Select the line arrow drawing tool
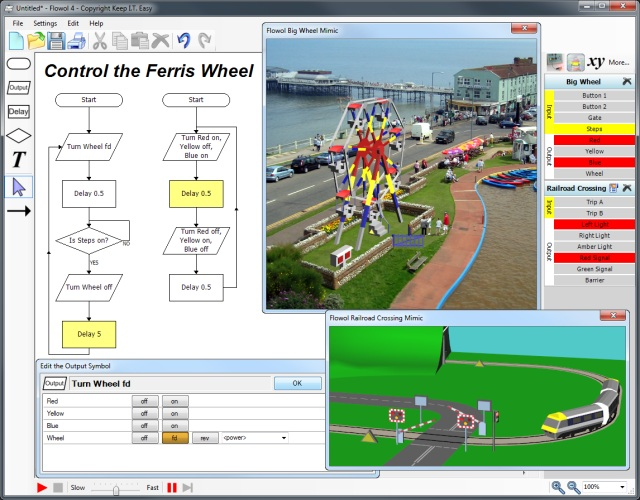The height and width of the screenshot is (500, 640). [x=18, y=211]
